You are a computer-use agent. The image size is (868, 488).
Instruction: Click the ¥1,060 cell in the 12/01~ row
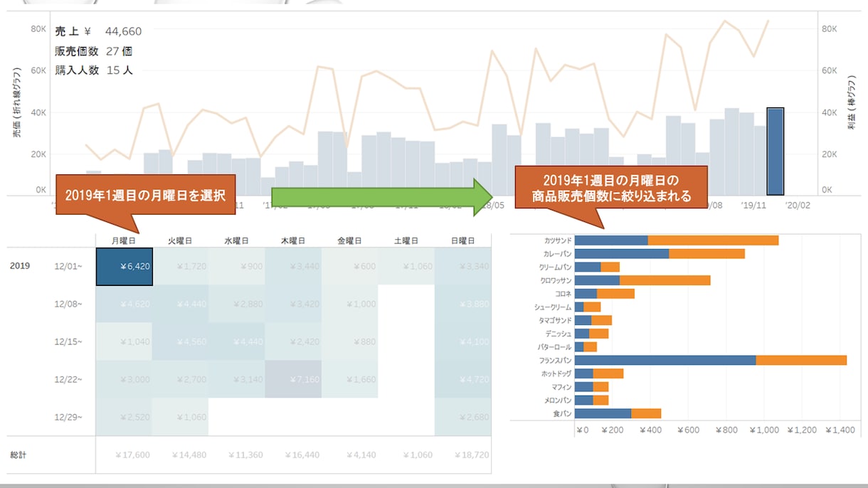coord(406,267)
